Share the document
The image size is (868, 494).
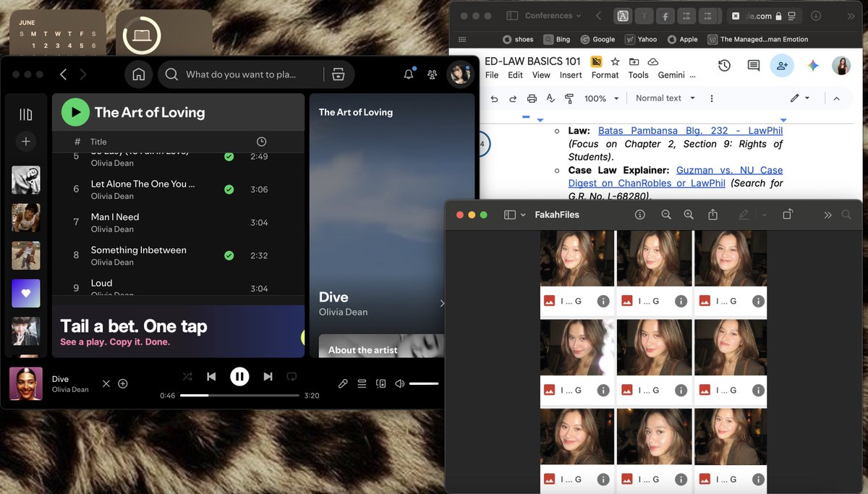[782, 66]
